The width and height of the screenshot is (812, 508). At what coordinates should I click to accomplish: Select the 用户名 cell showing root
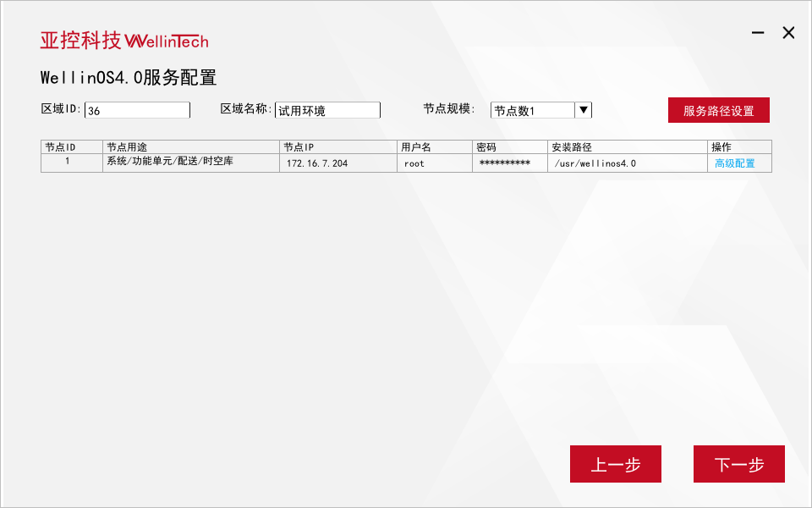435,163
